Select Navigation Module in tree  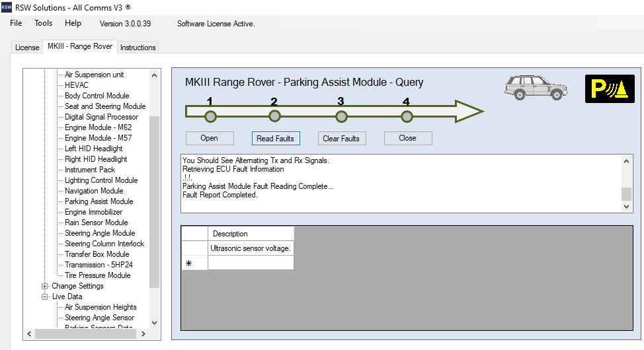click(94, 191)
